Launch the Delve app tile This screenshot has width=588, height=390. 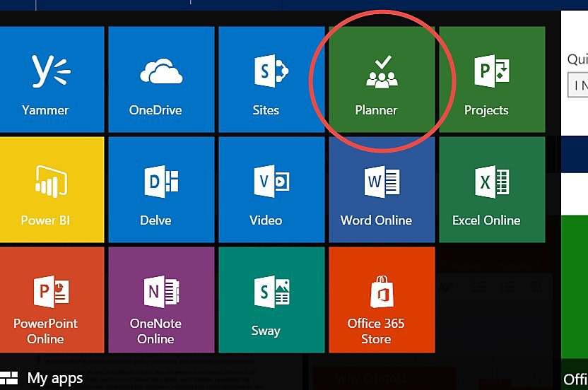point(155,189)
